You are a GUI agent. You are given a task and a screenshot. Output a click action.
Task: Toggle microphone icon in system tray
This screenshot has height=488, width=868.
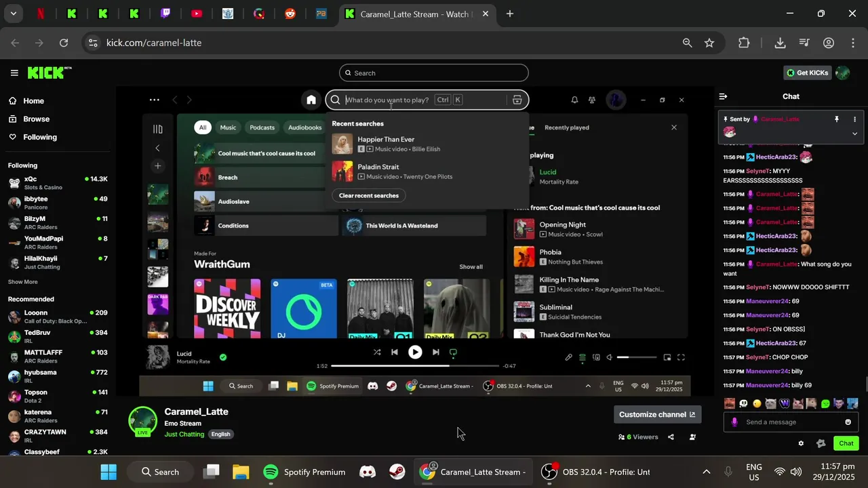click(728, 472)
